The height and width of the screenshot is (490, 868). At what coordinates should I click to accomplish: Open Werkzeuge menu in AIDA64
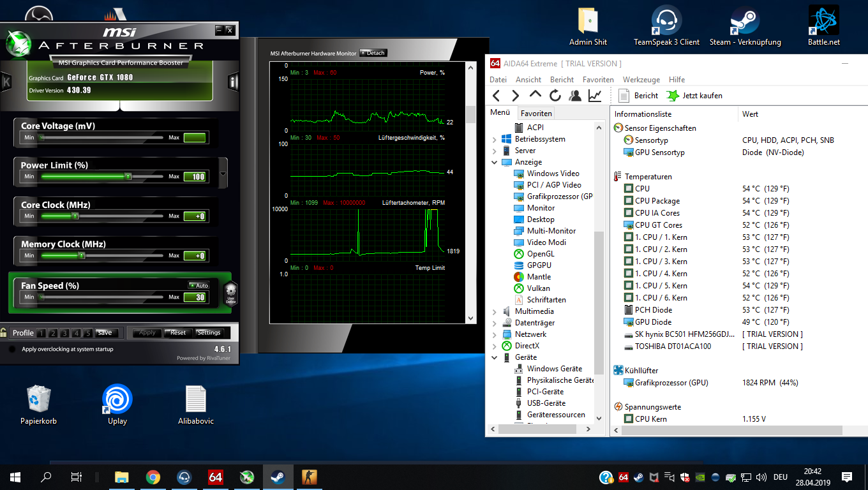[x=641, y=80]
